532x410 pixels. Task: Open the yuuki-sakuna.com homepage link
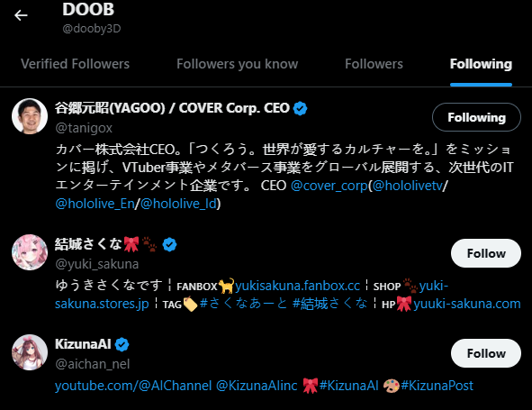[467, 304]
